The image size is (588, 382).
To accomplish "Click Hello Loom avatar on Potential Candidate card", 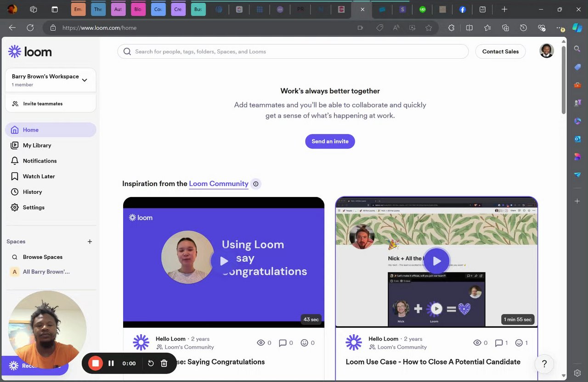I will tap(354, 343).
